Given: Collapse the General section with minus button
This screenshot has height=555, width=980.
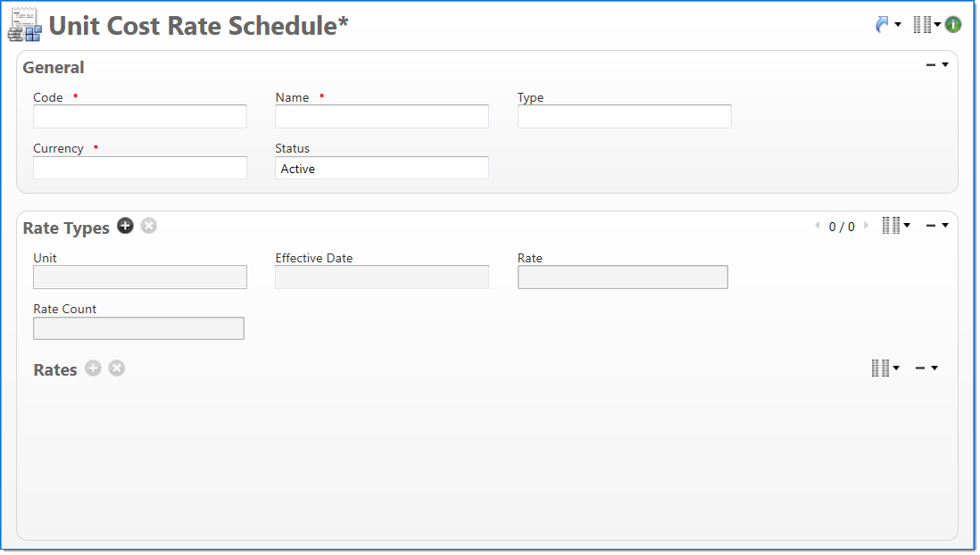Looking at the screenshot, I should click(x=931, y=65).
